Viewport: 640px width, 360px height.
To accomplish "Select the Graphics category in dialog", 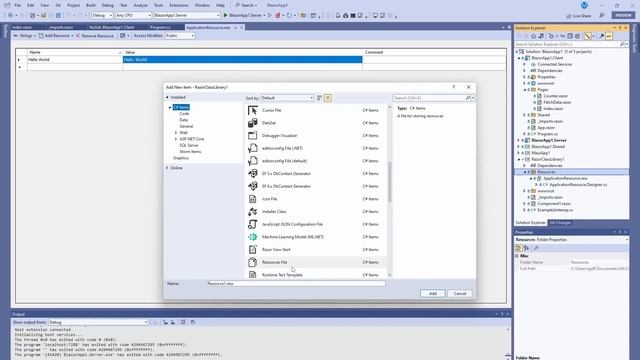I will click(181, 158).
